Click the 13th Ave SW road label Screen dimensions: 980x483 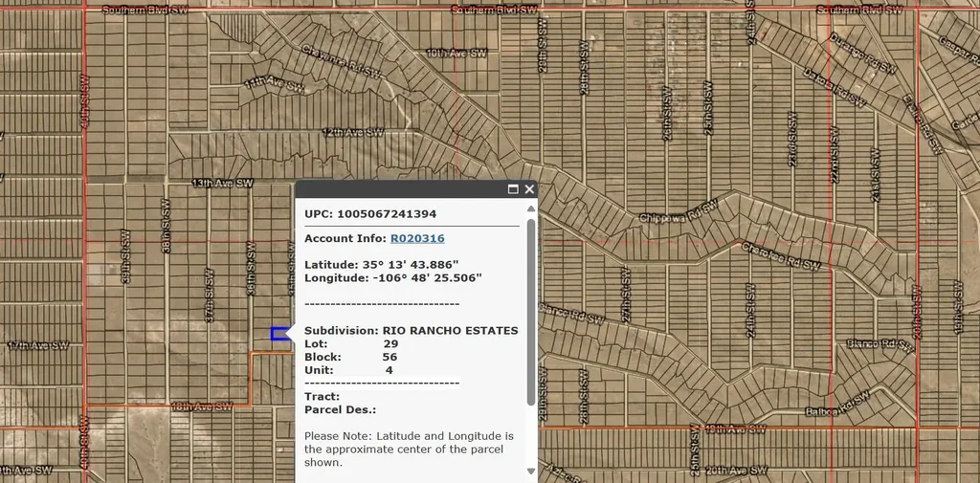tap(222, 183)
